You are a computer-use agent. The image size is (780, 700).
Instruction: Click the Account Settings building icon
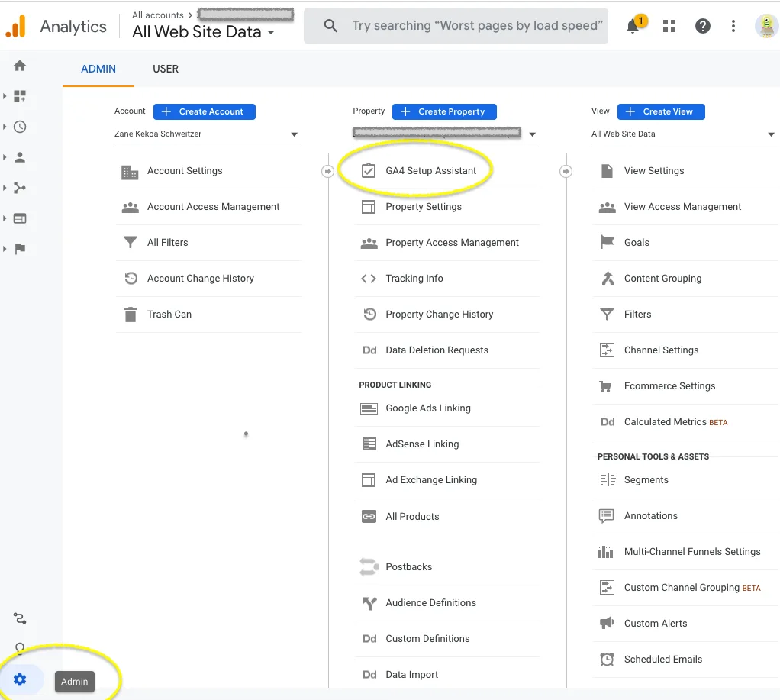point(130,173)
